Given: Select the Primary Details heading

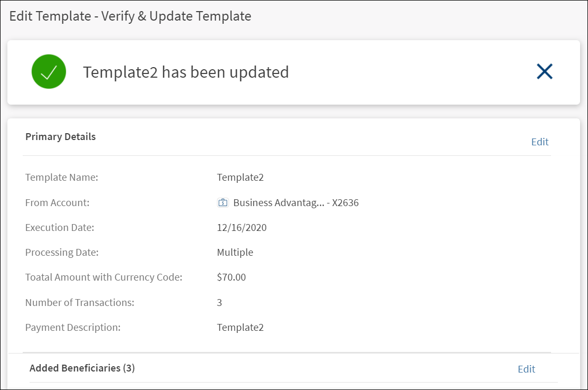Looking at the screenshot, I should (x=61, y=136).
